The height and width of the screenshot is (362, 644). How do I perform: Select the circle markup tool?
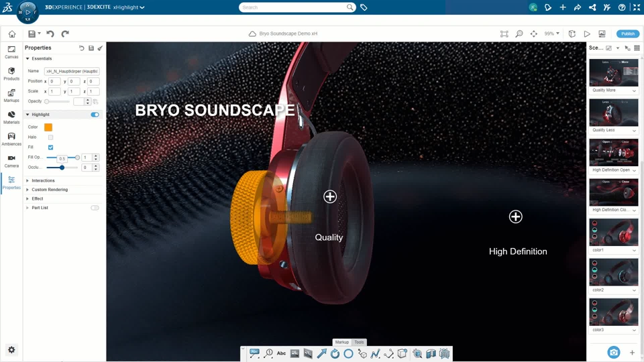pyautogui.click(x=348, y=353)
